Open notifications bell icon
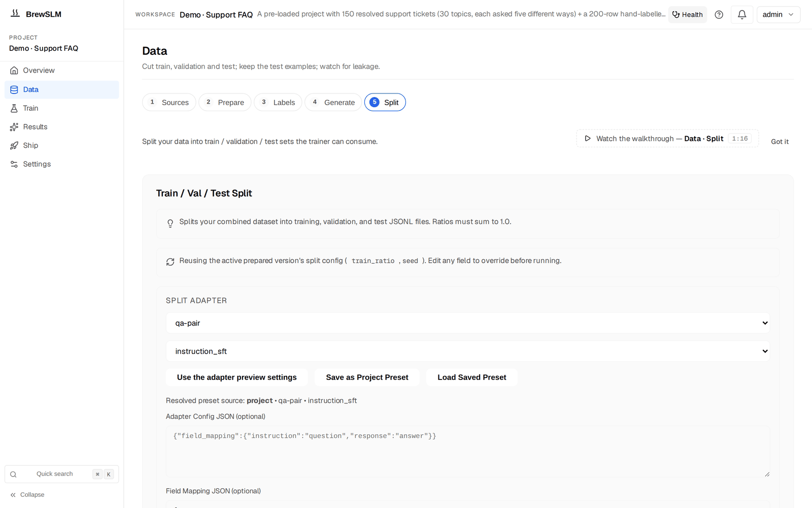 click(742, 15)
